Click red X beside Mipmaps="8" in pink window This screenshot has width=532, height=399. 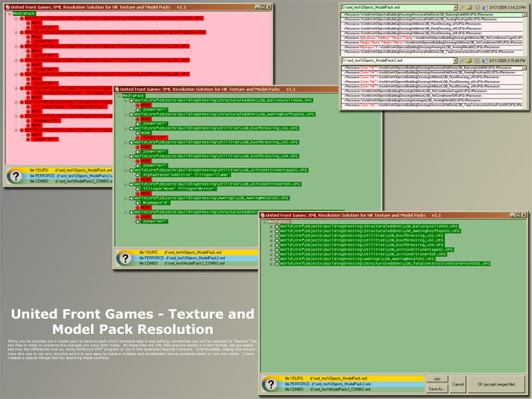click(x=28, y=120)
